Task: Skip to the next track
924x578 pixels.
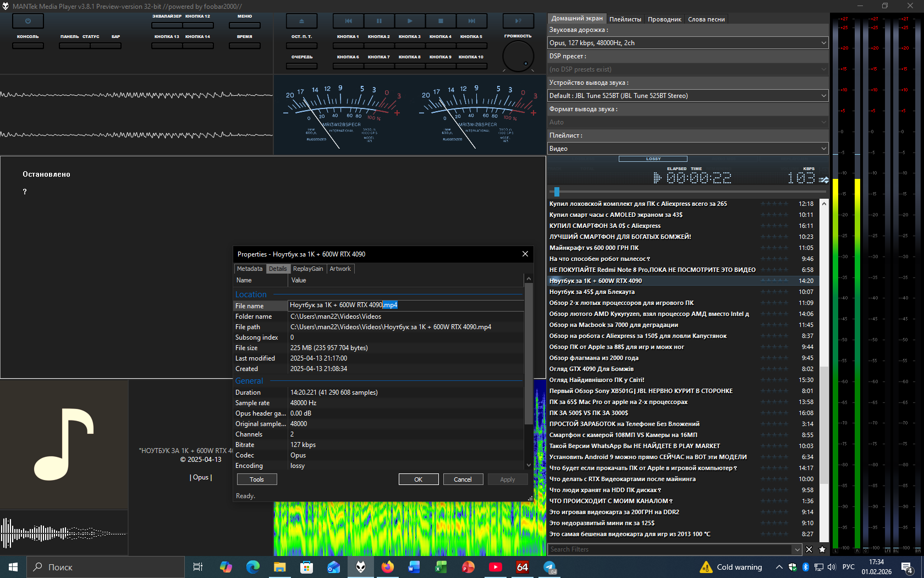Action: [x=471, y=21]
